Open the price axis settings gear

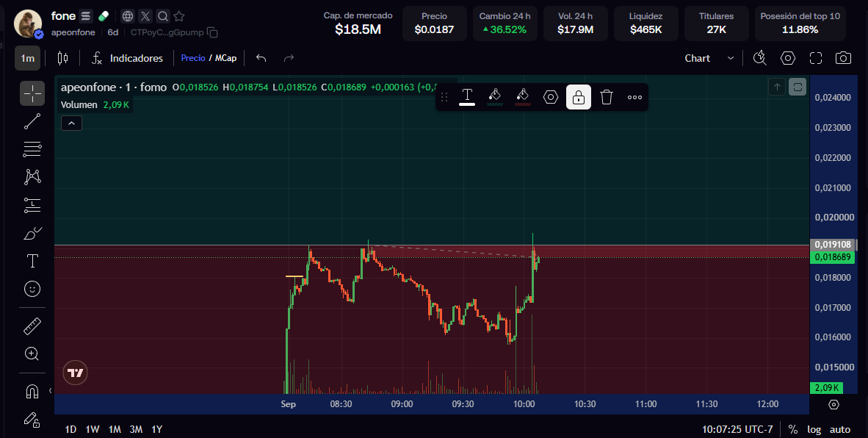pyautogui.click(x=833, y=405)
